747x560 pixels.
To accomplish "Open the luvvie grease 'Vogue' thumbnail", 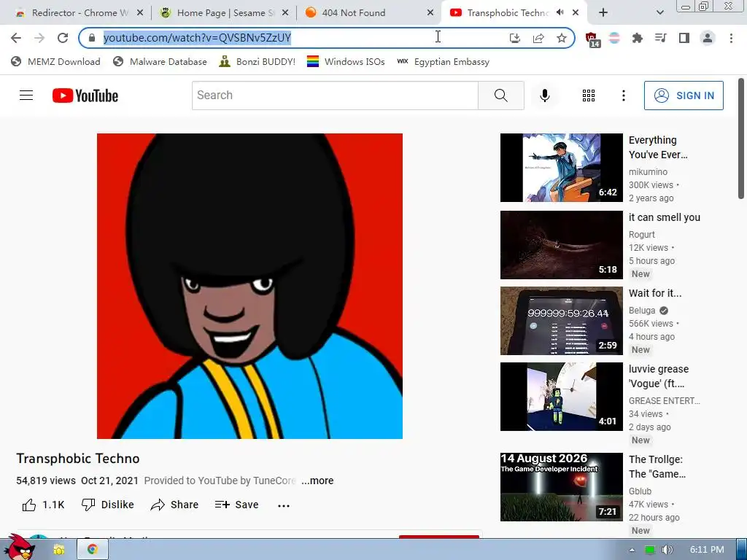I will (x=561, y=396).
